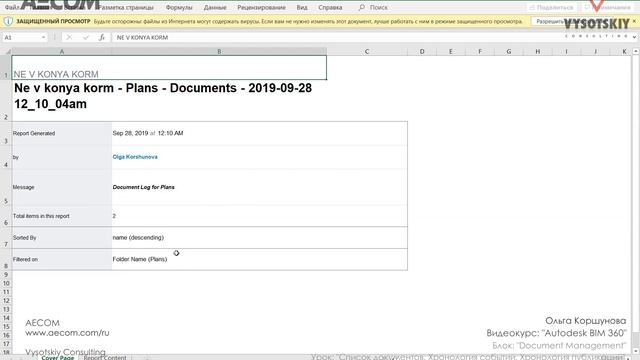Viewport: 640px width, 360px height.
Task: Select column B header
Action: point(219,51)
